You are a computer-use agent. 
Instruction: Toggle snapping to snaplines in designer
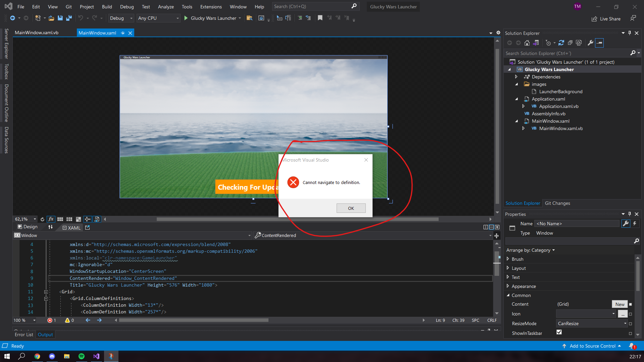click(88, 219)
